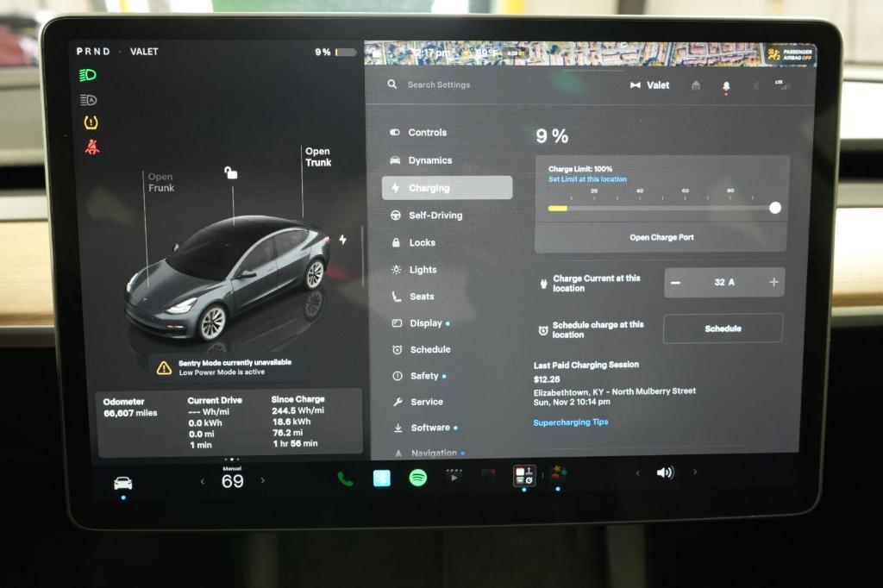Tap the seatbelt warning icon
The image size is (883, 588).
tap(91, 147)
